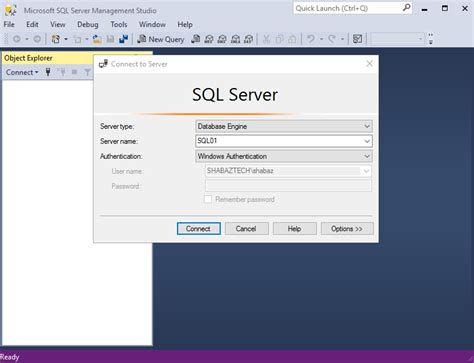Open the empty toolbar combo box
The height and width of the screenshot is (363, 474).
397,39
